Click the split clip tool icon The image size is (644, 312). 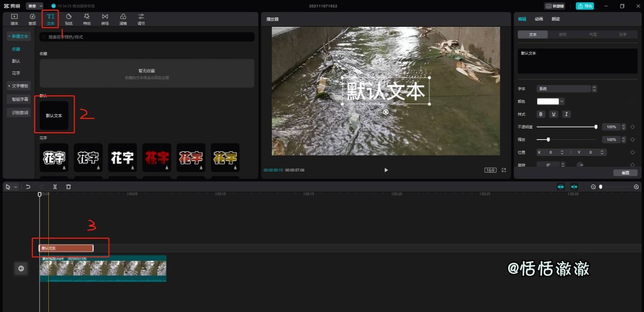[x=55, y=186]
